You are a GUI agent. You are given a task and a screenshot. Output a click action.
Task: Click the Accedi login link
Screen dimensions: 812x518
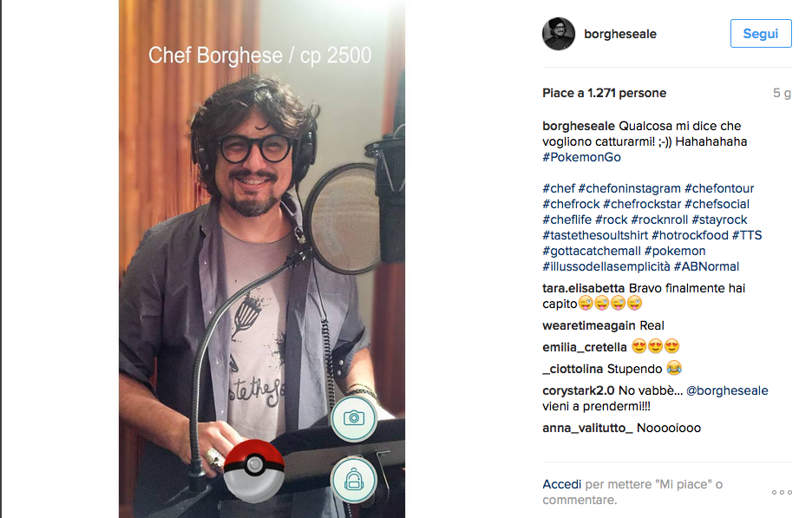tap(562, 484)
